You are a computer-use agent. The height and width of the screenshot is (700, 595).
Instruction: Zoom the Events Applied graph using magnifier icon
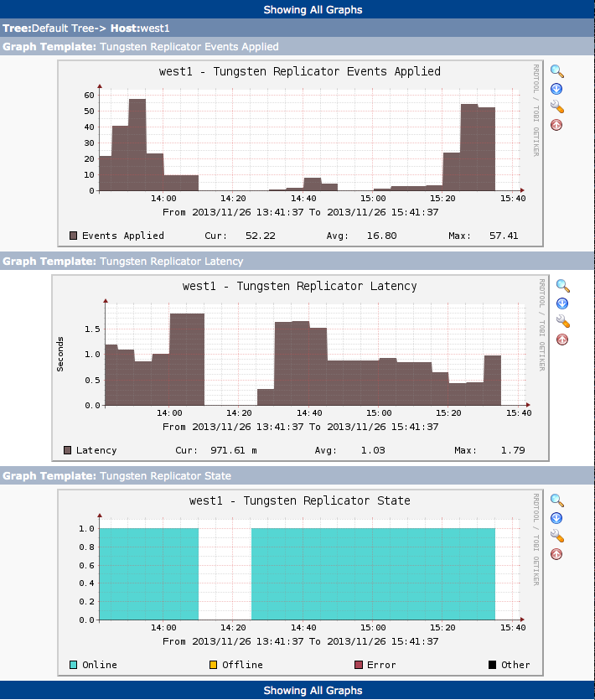[556, 70]
